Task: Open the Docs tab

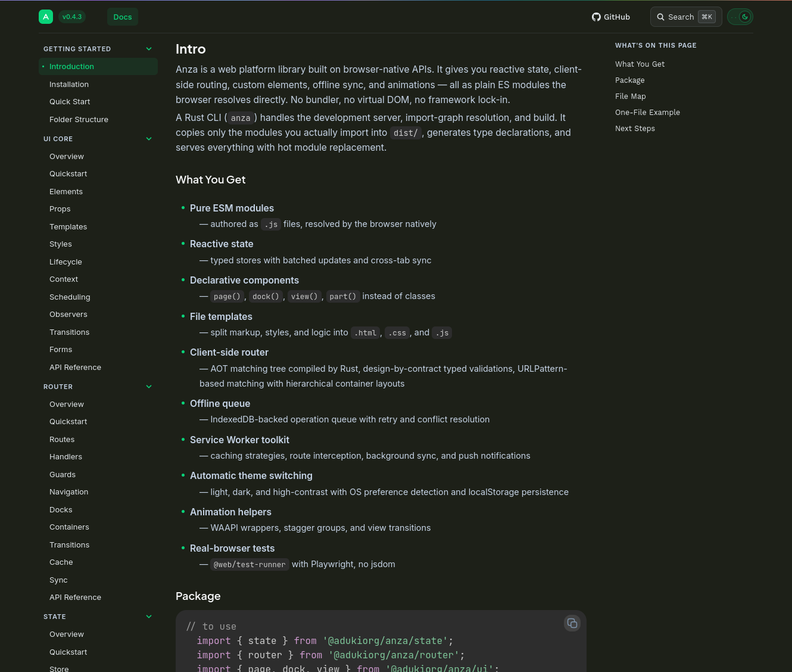Action: (x=123, y=17)
